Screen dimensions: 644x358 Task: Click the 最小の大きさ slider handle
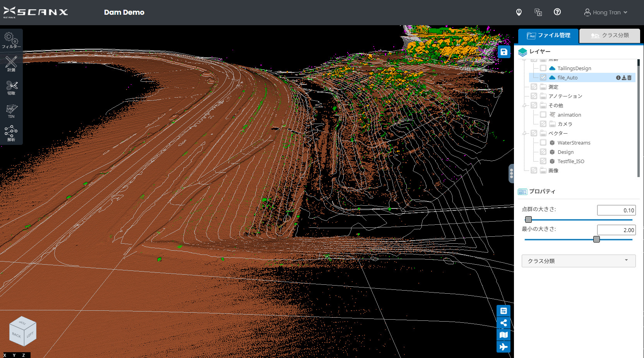596,239
